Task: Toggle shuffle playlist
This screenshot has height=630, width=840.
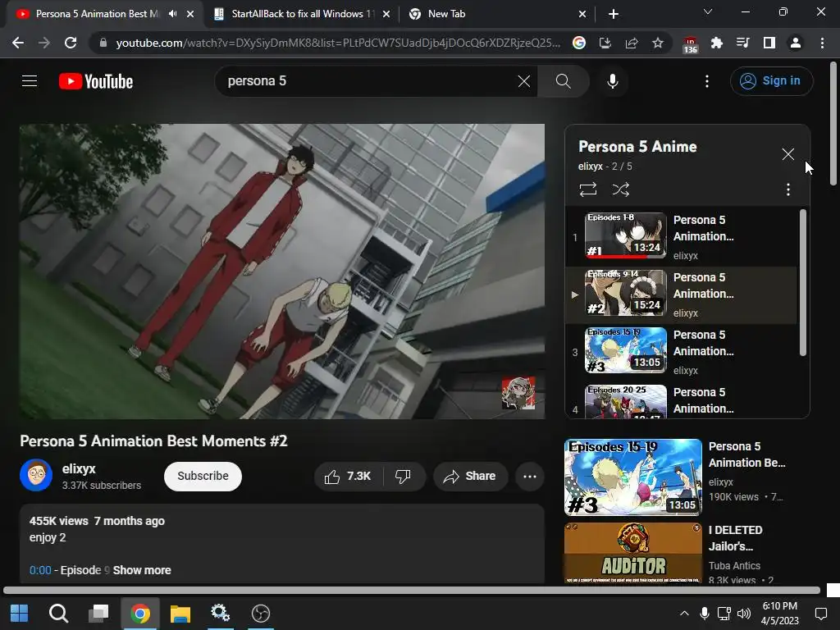Action: (x=620, y=189)
